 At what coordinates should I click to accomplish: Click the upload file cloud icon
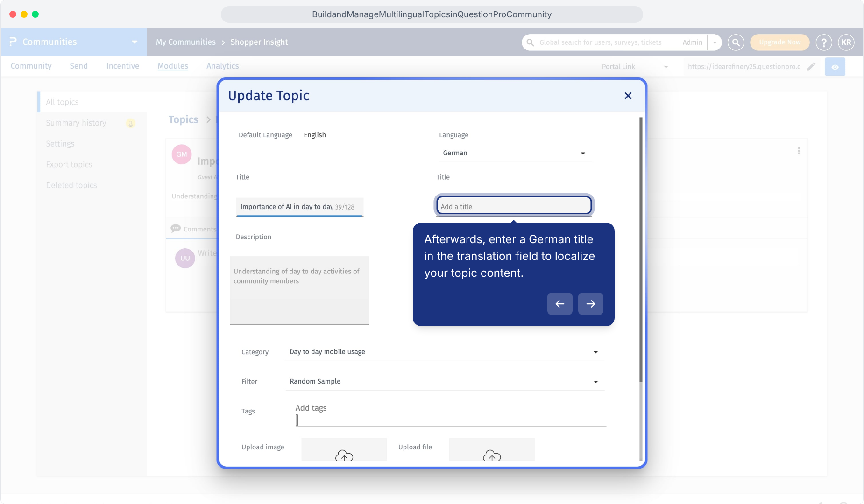pos(492,455)
